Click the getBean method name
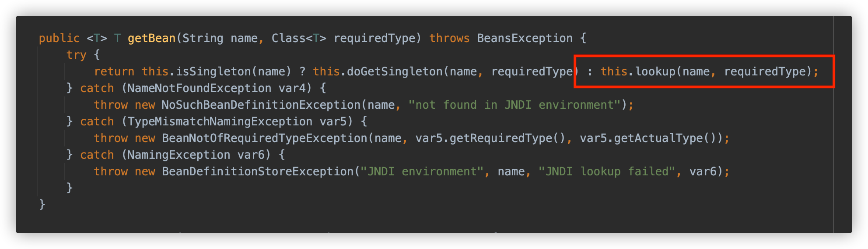Image resolution: width=868 pixels, height=249 pixels. [151, 39]
